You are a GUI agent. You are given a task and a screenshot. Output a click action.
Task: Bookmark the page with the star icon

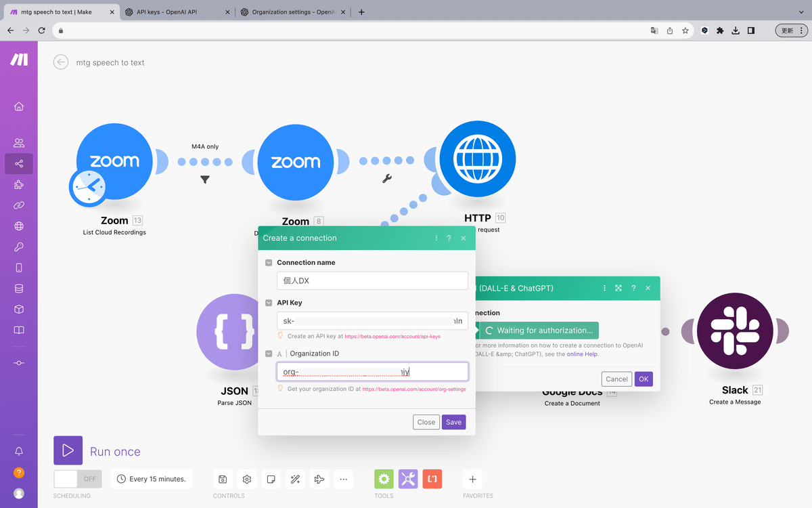pyautogui.click(x=685, y=30)
